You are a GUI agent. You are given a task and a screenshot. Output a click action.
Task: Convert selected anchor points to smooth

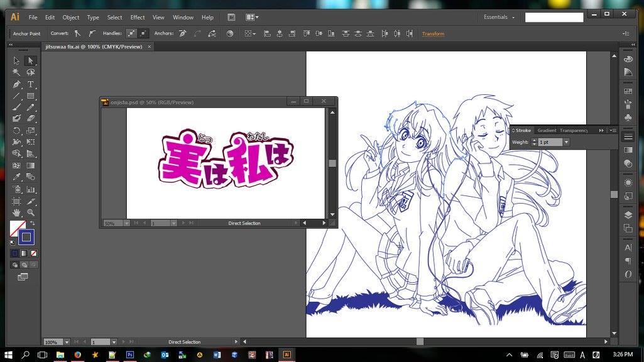point(92,33)
